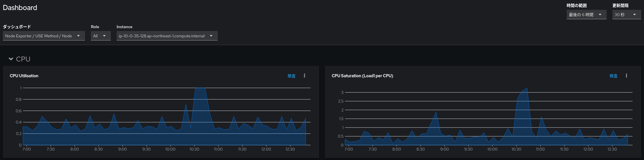Click the CPU section heading text
This screenshot has width=644, height=160.
point(23,59)
